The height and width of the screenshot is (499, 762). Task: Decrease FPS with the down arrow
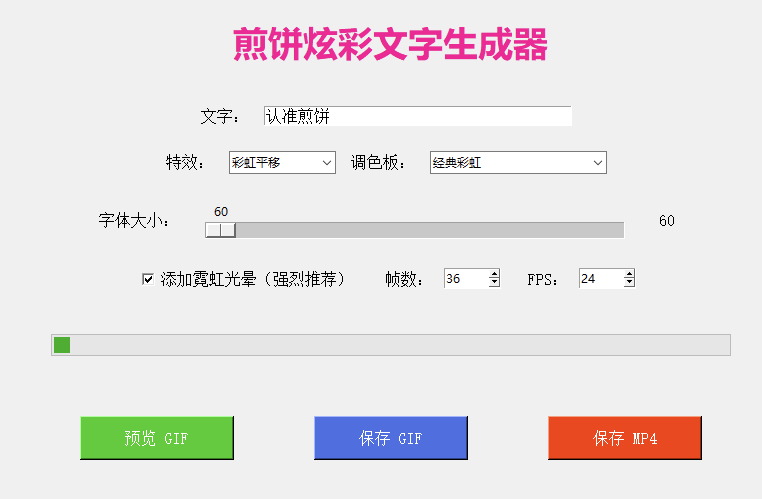(x=629, y=284)
